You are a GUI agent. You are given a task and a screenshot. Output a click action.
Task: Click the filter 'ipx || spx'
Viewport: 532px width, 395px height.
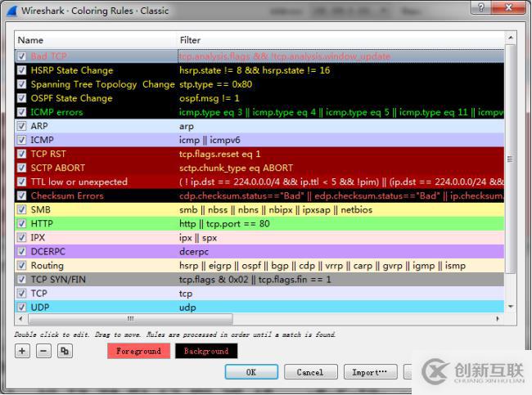pos(198,238)
